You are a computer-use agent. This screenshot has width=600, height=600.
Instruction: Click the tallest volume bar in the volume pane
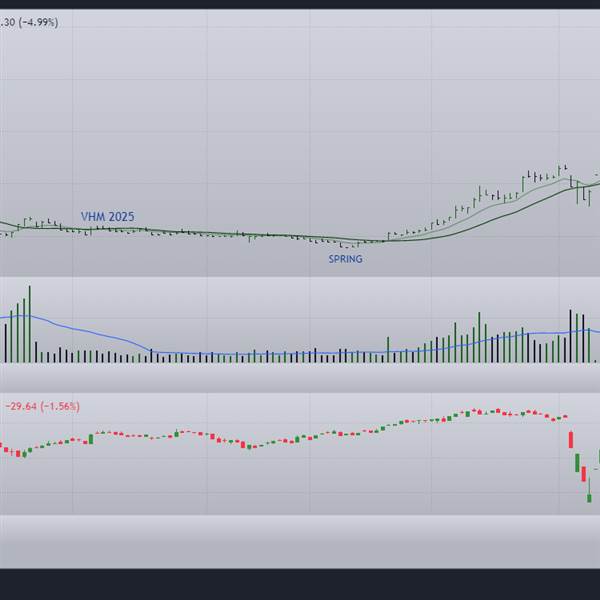click(x=30, y=324)
